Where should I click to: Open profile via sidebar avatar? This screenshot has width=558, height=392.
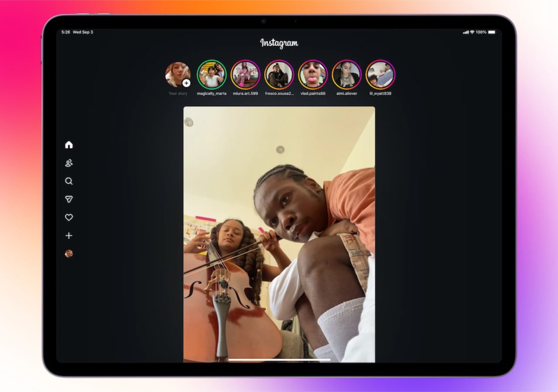tap(69, 253)
